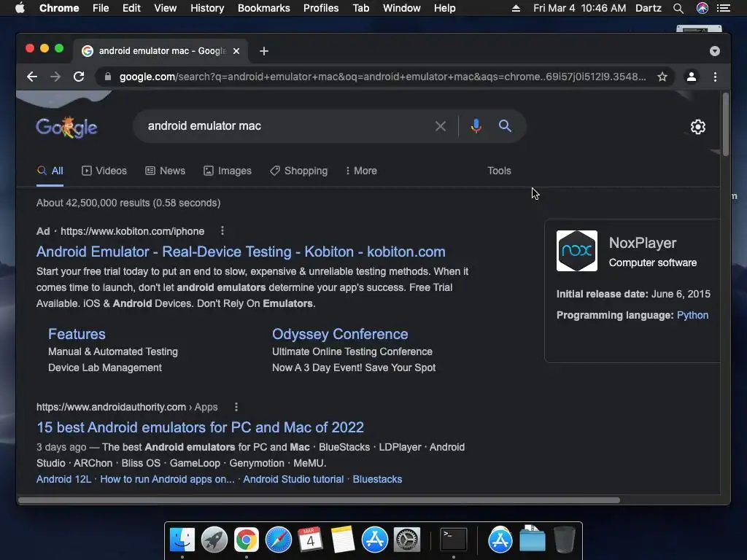This screenshot has width=747, height=560.
Task: Open the Kobiton ad options menu
Action: tap(222, 231)
